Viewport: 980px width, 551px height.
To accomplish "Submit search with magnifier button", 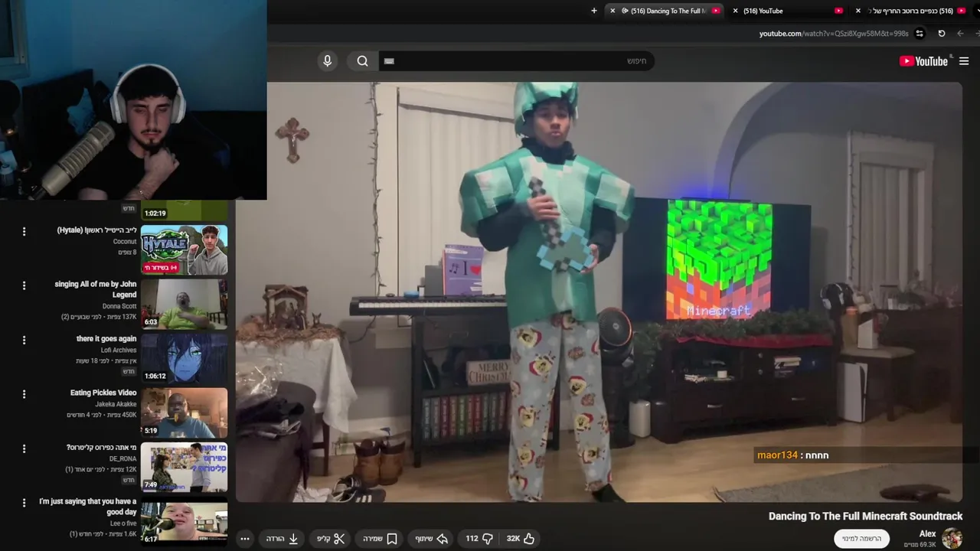I will coord(362,61).
